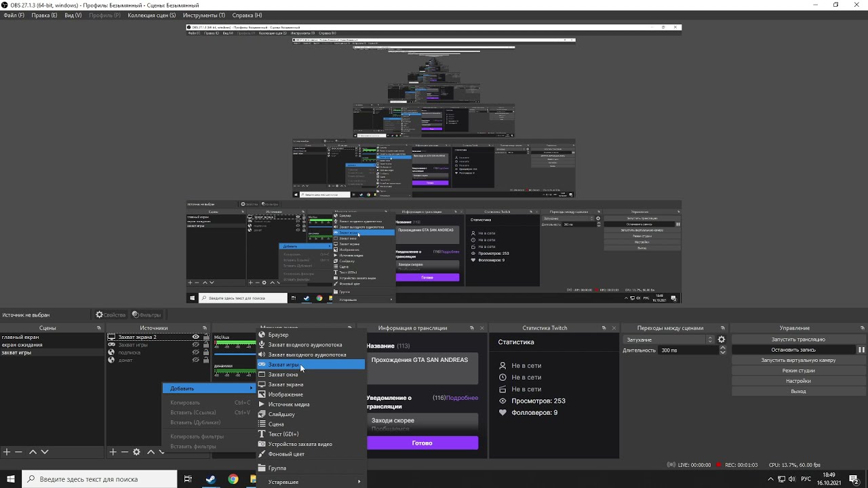Choose Захват игры source type
Screen dimensions: 868x488
tap(311, 365)
